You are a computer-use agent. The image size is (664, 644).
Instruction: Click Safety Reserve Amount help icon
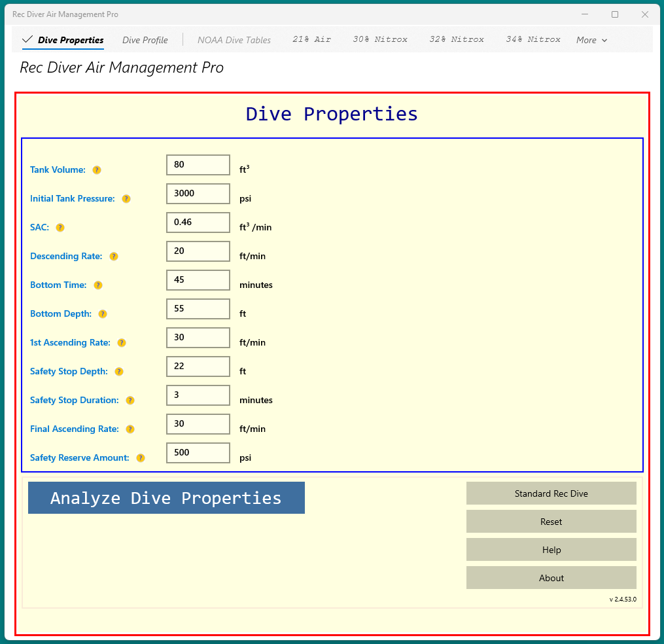pyautogui.click(x=141, y=458)
